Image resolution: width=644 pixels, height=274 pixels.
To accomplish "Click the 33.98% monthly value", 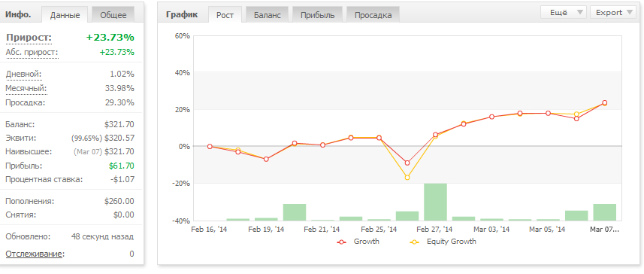I will pos(119,89).
